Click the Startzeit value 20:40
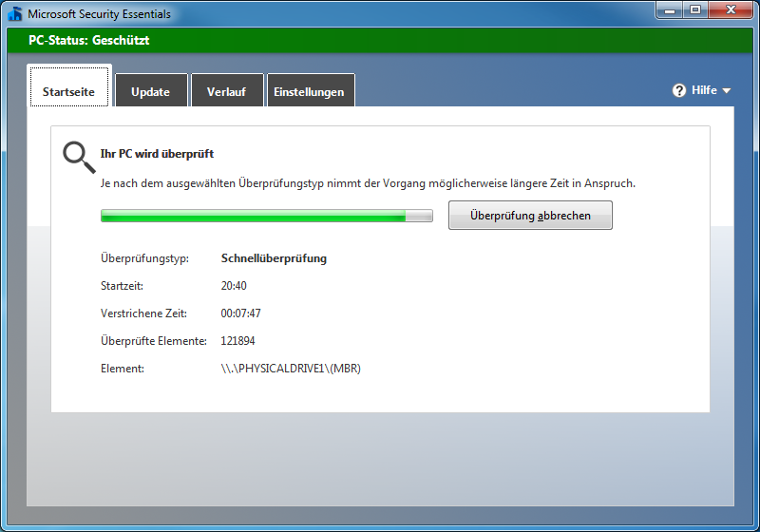 coord(234,286)
